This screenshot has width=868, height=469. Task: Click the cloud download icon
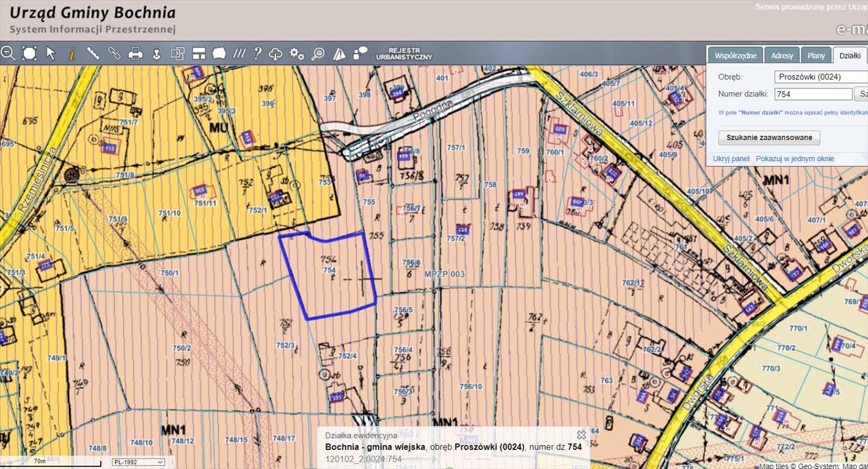(276, 54)
